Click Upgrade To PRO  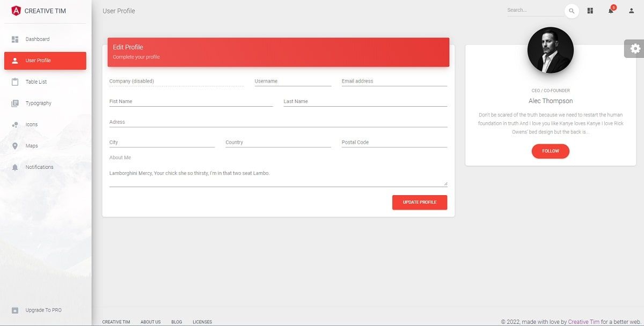pos(43,310)
